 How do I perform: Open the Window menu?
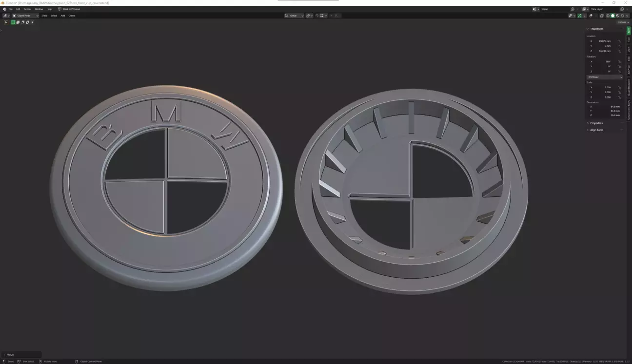pyautogui.click(x=39, y=9)
